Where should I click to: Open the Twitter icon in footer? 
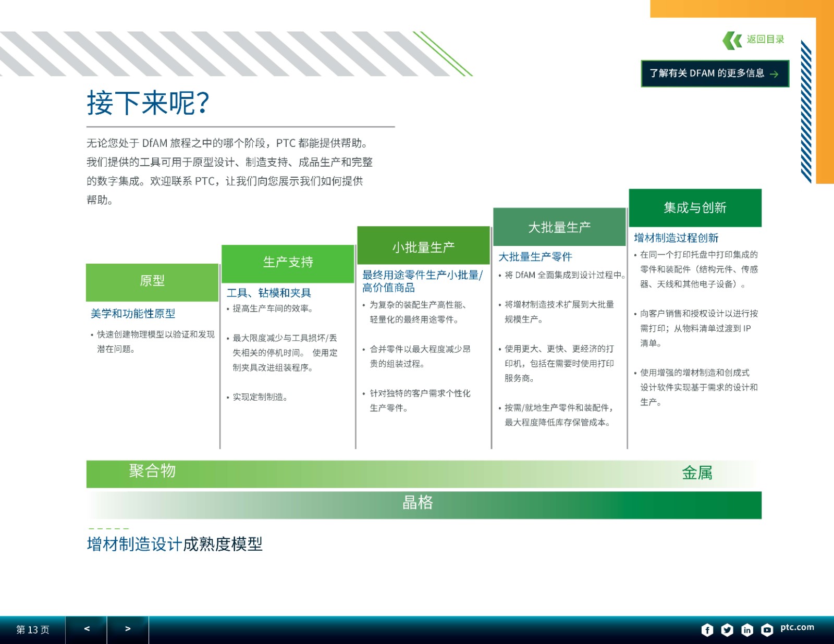coord(727,630)
